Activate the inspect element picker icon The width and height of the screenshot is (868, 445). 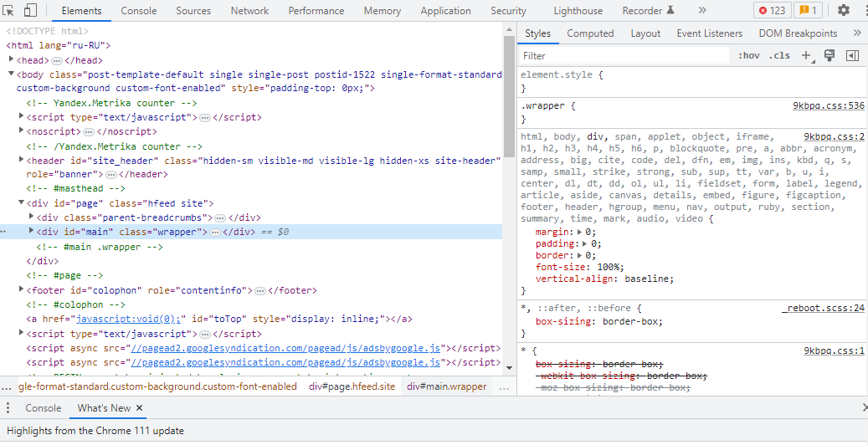(10, 11)
